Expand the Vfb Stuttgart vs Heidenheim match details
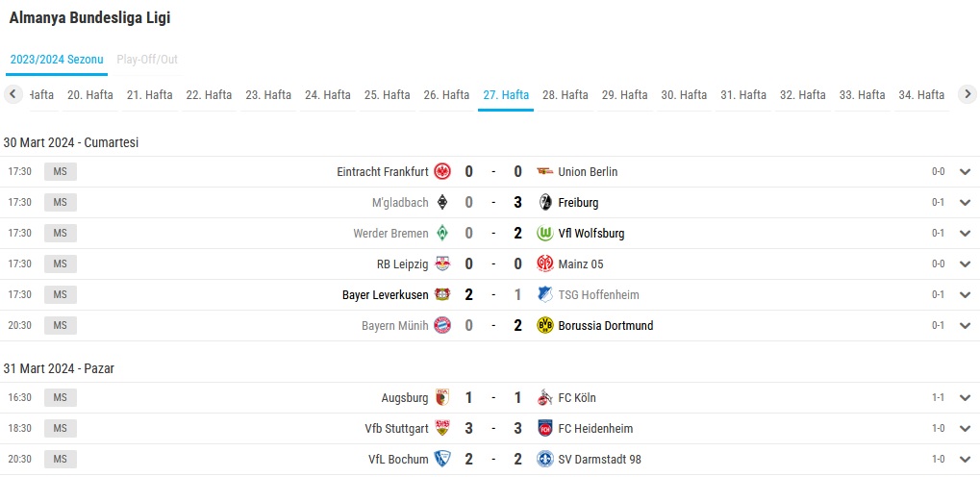The height and width of the screenshot is (477, 980). (x=965, y=429)
